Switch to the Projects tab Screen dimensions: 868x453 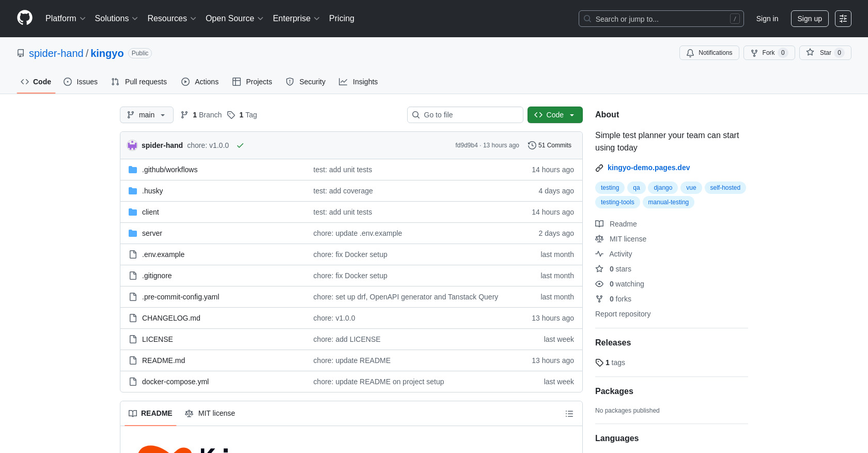252,82
